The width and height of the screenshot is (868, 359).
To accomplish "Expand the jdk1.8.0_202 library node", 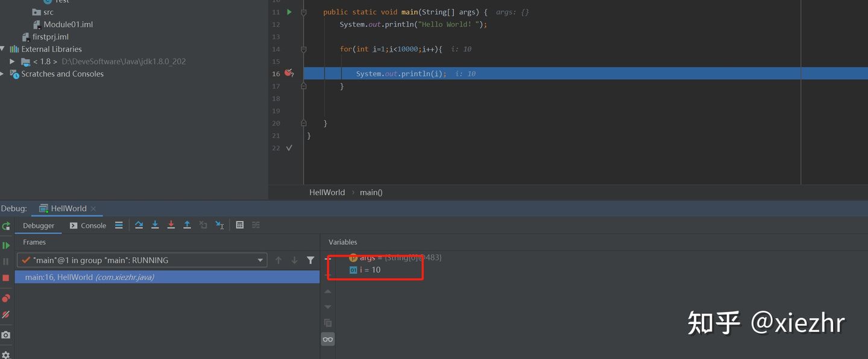I will coord(12,61).
